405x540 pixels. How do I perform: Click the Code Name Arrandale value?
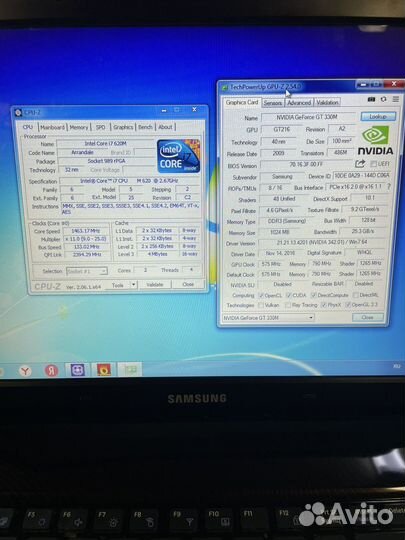82,152
